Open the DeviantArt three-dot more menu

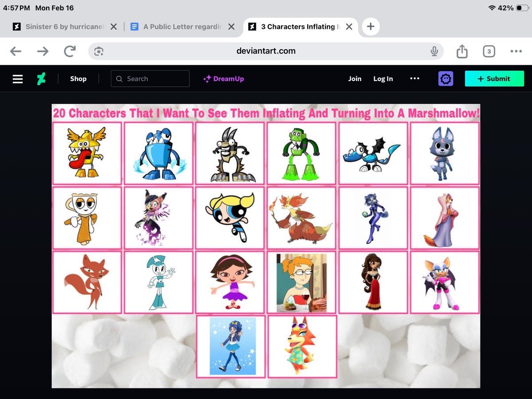tap(415, 78)
